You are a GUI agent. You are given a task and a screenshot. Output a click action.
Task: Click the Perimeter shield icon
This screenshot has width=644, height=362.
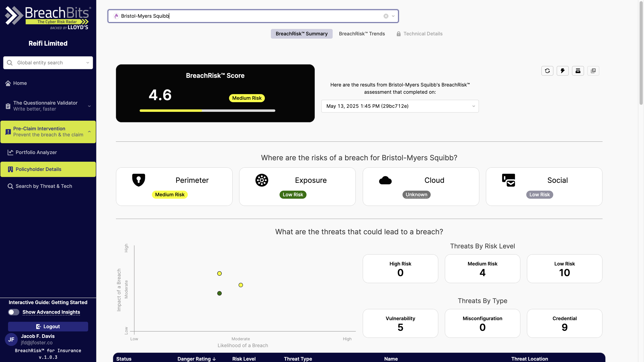(x=138, y=180)
